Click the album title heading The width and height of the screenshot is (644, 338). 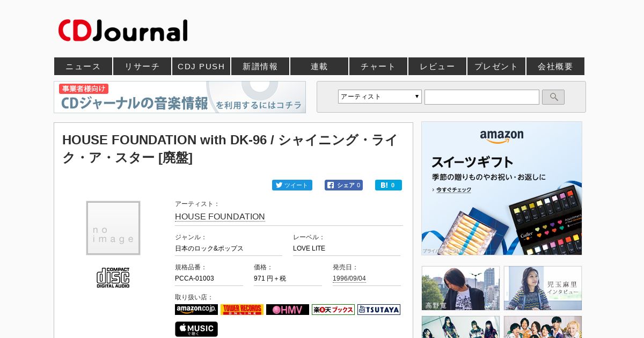coord(231,149)
